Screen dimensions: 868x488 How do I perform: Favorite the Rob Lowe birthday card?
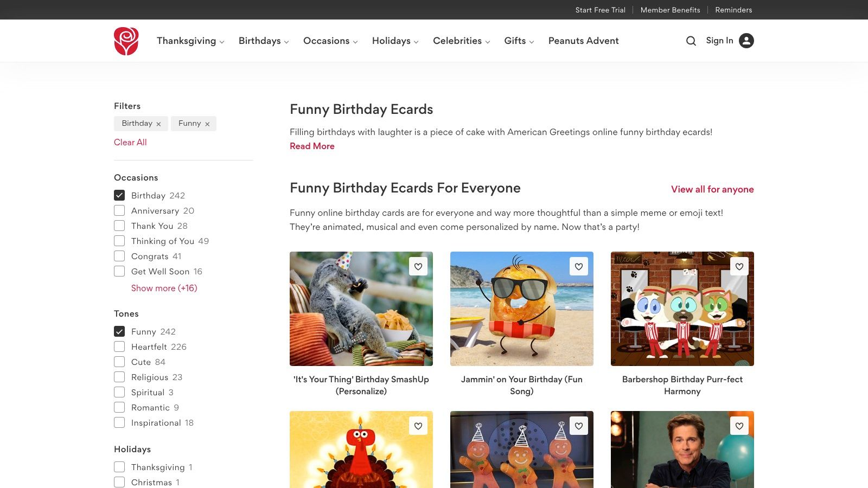pos(739,426)
